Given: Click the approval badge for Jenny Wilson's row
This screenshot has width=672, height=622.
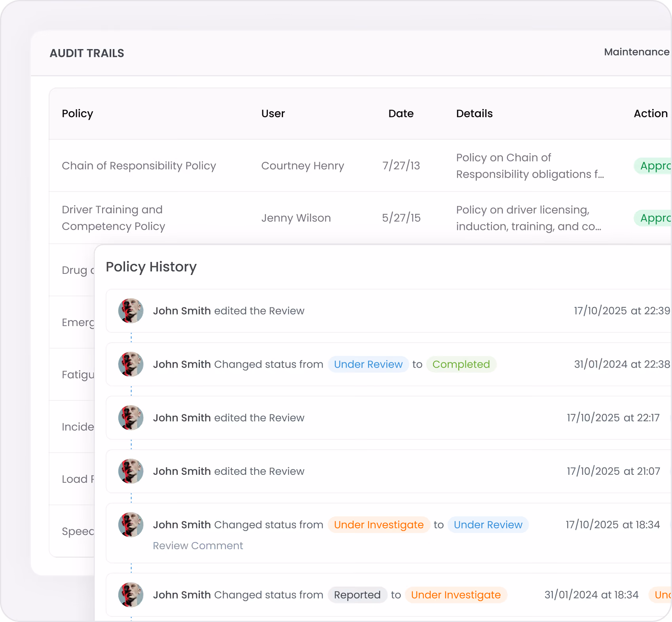Looking at the screenshot, I should tap(653, 218).
